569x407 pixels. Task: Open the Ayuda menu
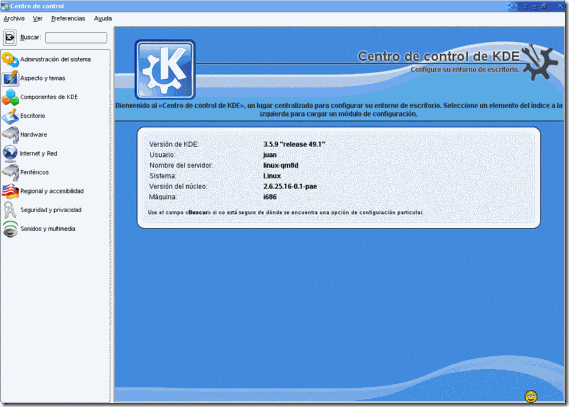[x=103, y=18]
